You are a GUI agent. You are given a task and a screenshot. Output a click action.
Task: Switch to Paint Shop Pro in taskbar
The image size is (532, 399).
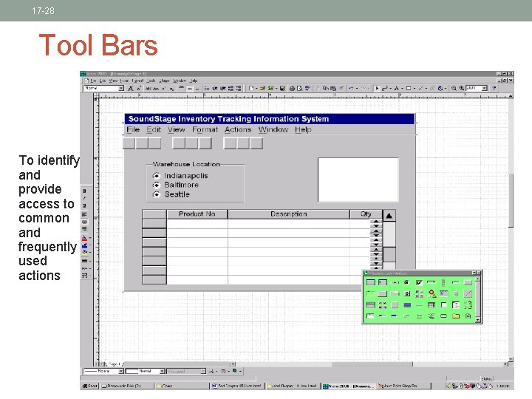(x=403, y=386)
